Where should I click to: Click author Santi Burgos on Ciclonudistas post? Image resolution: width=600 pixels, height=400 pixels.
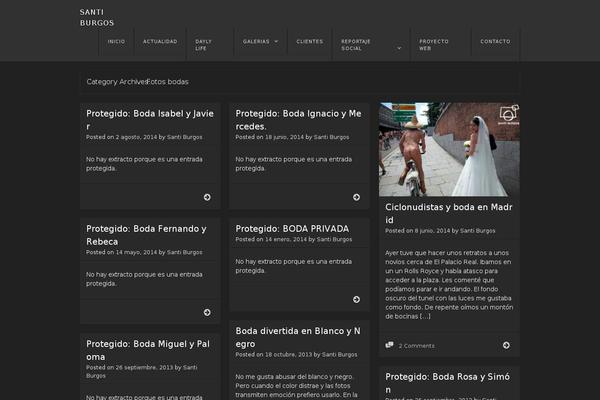(478, 231)
